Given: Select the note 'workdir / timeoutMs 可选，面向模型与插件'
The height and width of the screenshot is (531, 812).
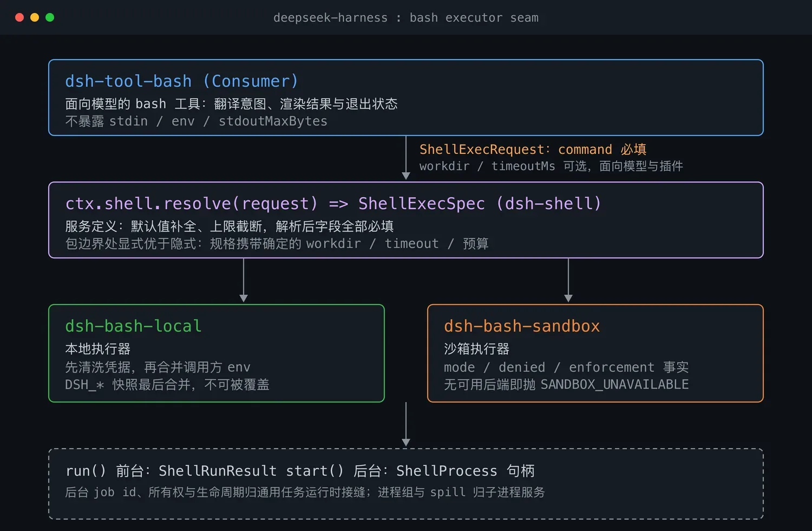Looking at the screenshot, I should (551, 166).
